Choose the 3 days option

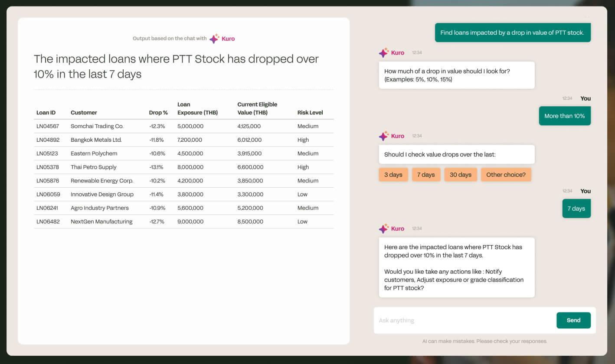point(393,175)
